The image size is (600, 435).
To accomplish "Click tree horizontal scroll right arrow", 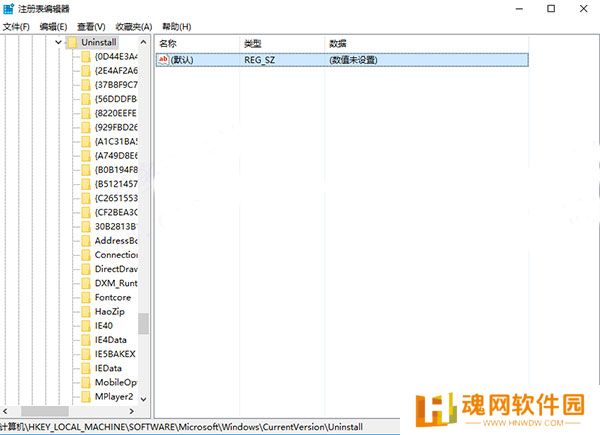I will (132, 411).
